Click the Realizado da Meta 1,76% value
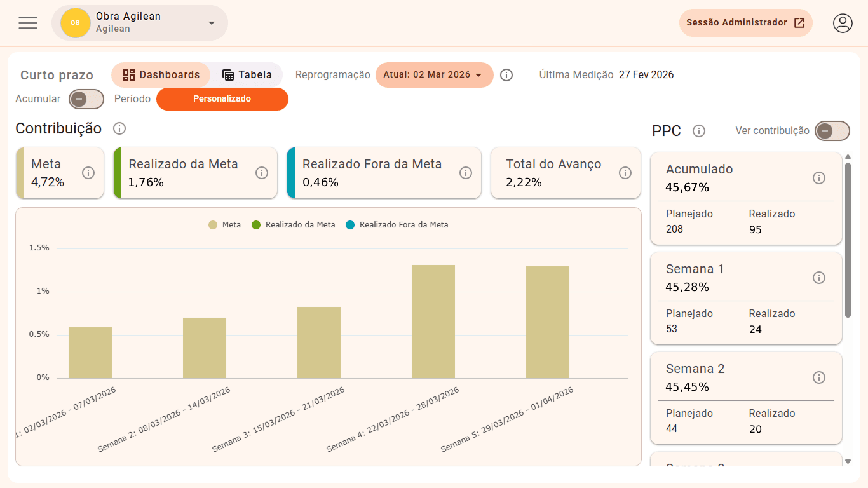The width and height of the screenshot is (868, 488). 146,182
